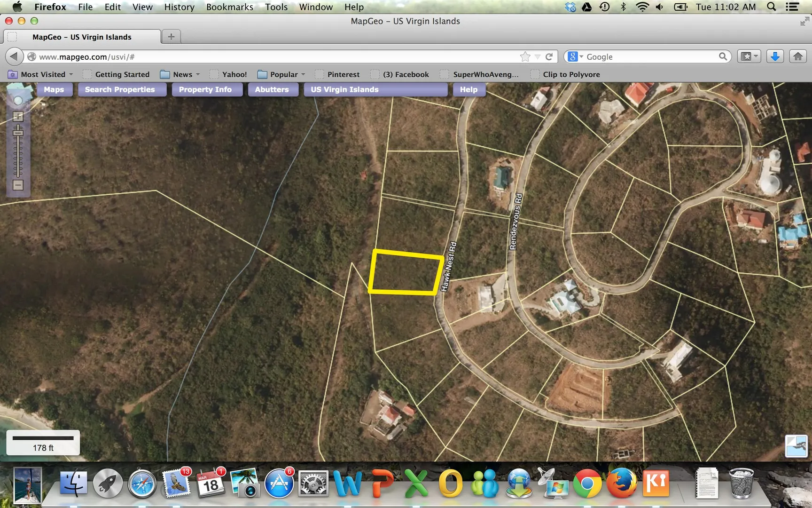Click the Property Info button
812x508 pixels.
pos(205,89)
